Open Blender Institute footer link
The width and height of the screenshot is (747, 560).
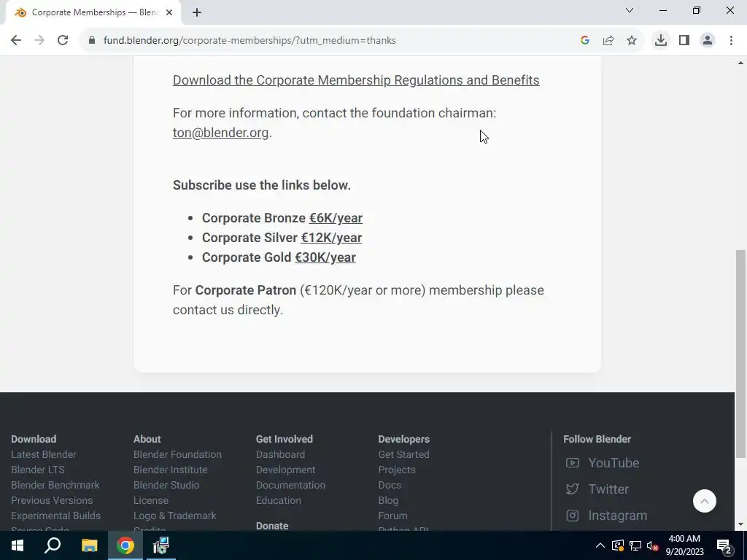click(171, 470)
